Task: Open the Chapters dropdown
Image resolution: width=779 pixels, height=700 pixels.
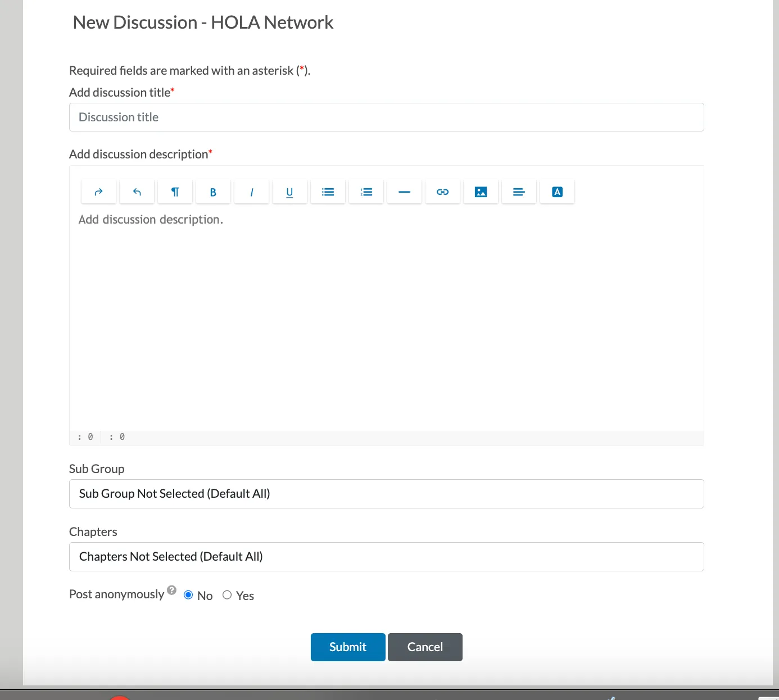Action: pos(387,557)
